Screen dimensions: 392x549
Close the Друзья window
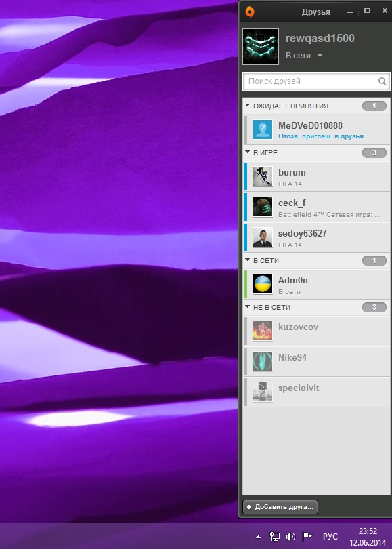point(385,11)
